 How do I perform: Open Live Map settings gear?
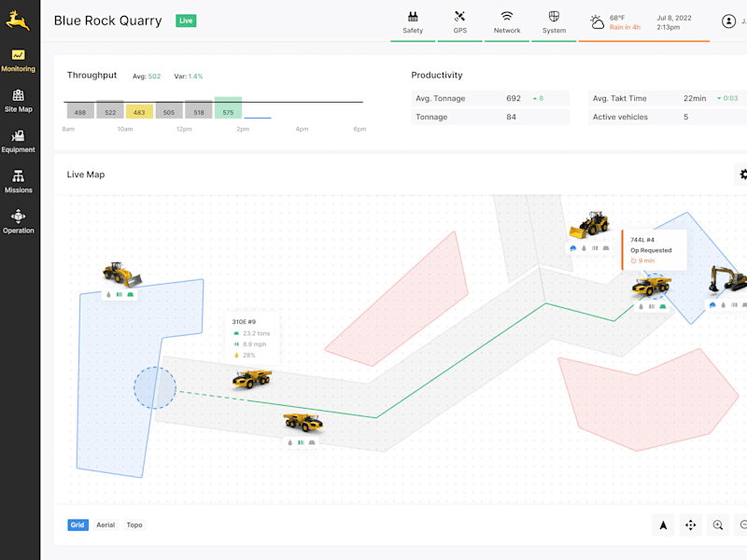click(x=742, y=175)
